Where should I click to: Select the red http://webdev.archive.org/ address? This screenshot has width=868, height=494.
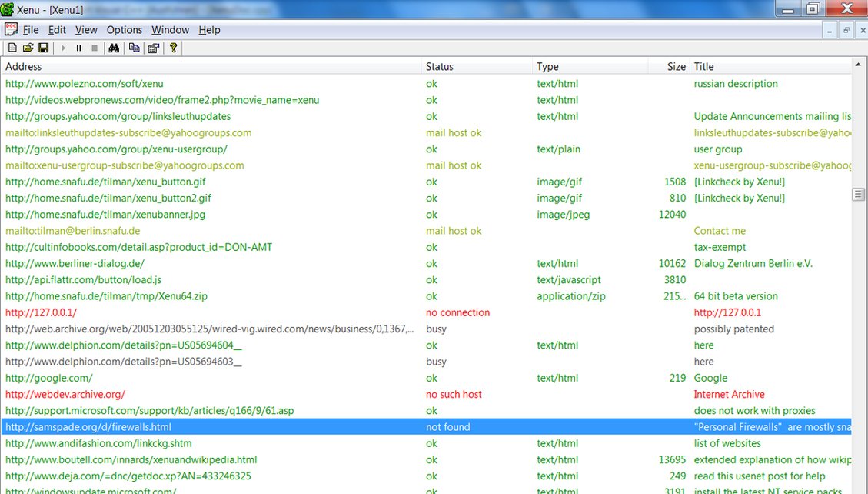click(65, 394)
